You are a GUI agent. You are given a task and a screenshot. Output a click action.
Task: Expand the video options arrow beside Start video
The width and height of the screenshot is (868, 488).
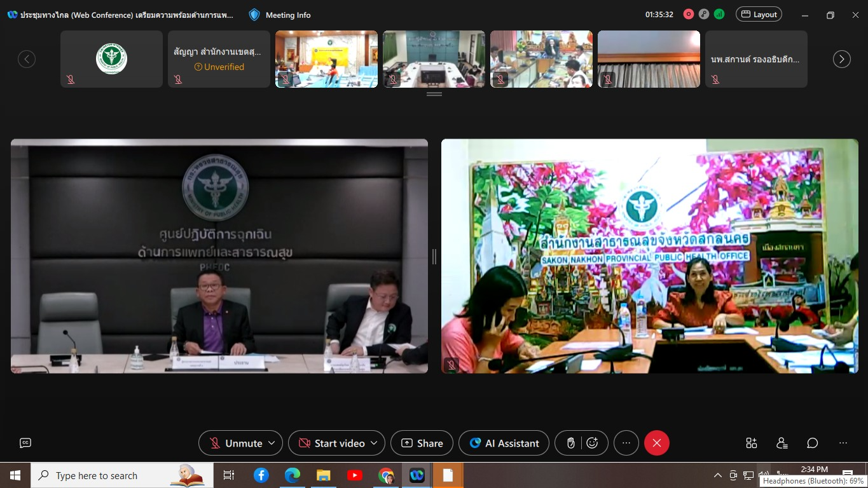(374, 443)
